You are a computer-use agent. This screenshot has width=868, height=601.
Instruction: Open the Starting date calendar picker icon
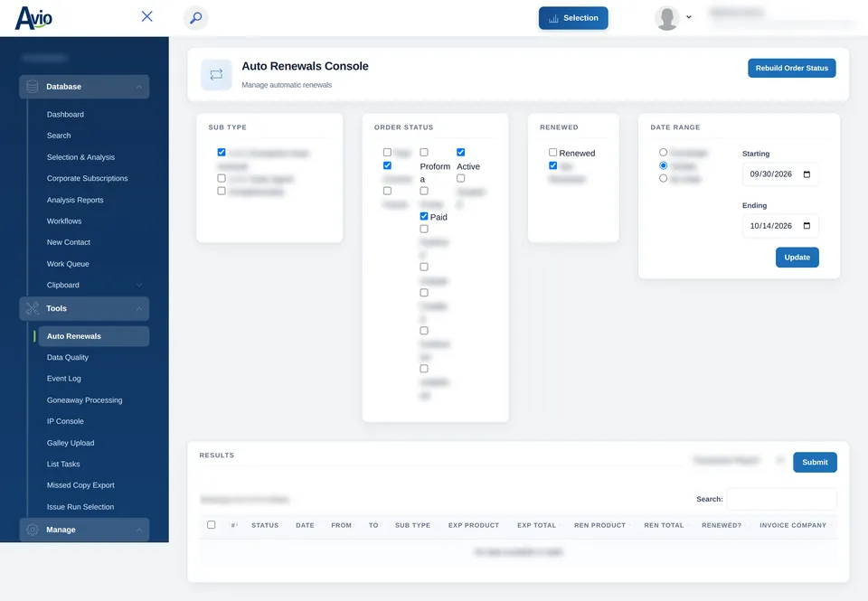click(x=807, y=174)
